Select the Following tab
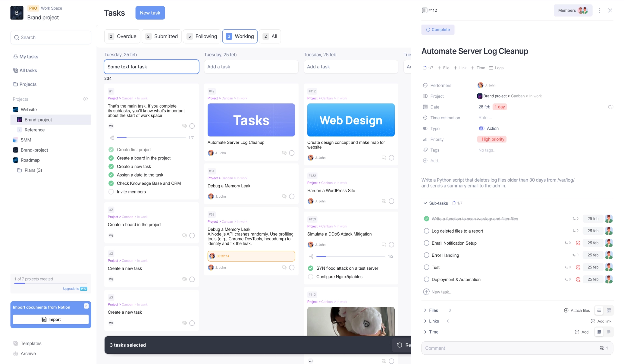The width and height of the screenshot is (624, 364). tap(202, 36)
